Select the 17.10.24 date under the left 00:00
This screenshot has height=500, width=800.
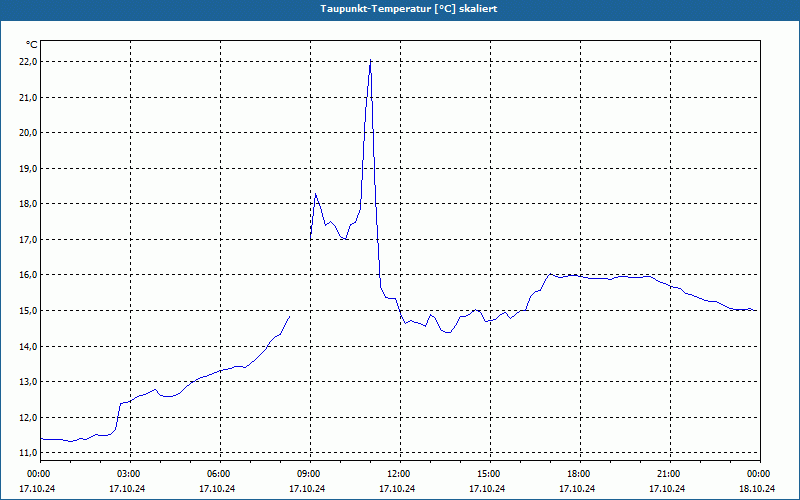pos(37,488)
